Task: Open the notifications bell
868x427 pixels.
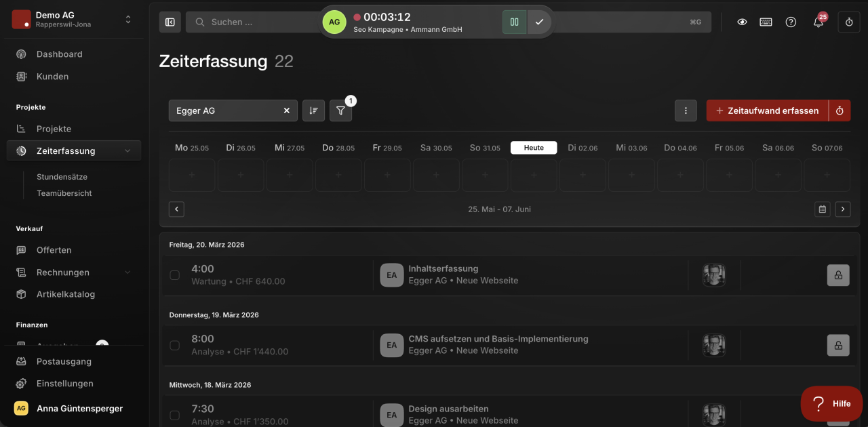Action: (x=818, y=22)
